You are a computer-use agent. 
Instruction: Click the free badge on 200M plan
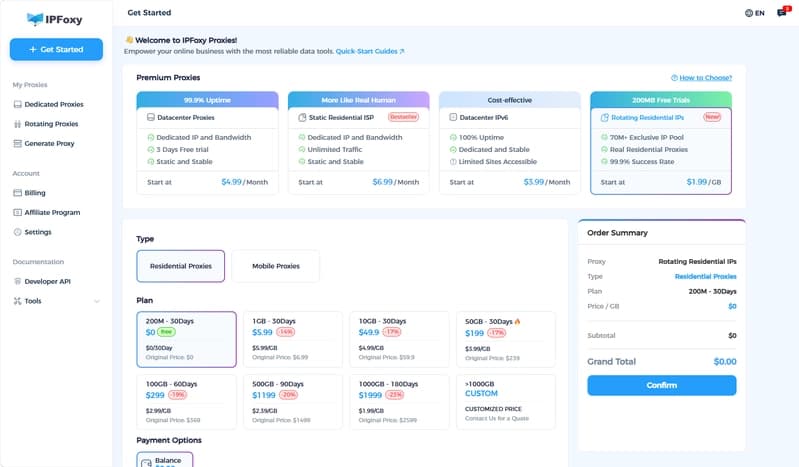point(167,332)
